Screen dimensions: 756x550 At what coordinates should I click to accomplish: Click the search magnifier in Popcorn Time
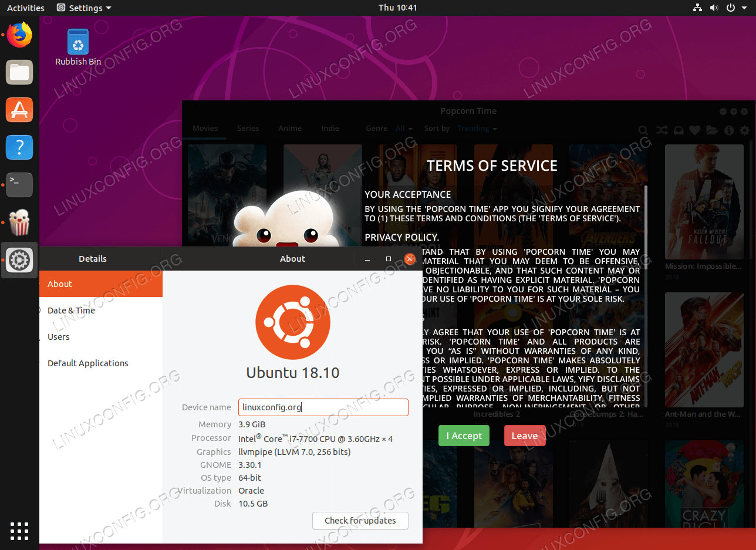point(643,130)
